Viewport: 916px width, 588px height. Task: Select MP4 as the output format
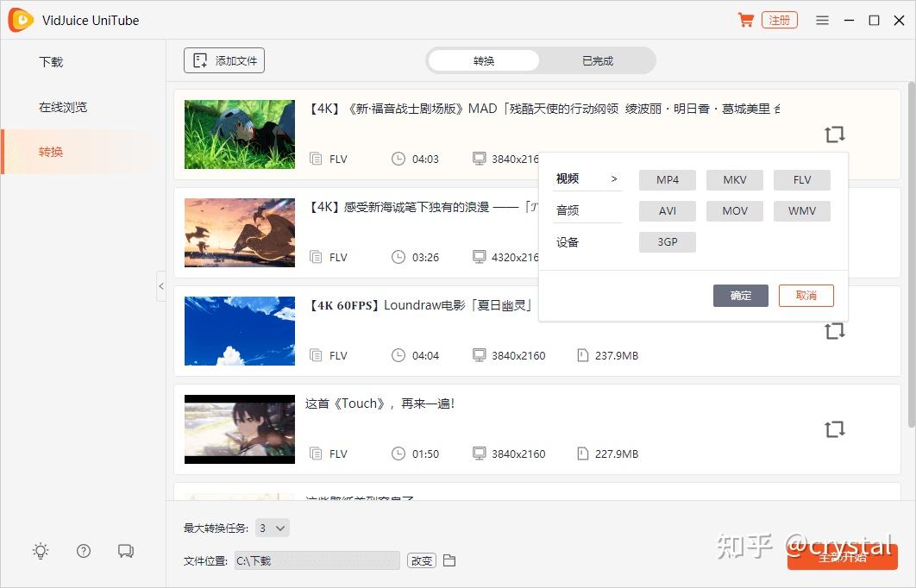pos(667,179)
